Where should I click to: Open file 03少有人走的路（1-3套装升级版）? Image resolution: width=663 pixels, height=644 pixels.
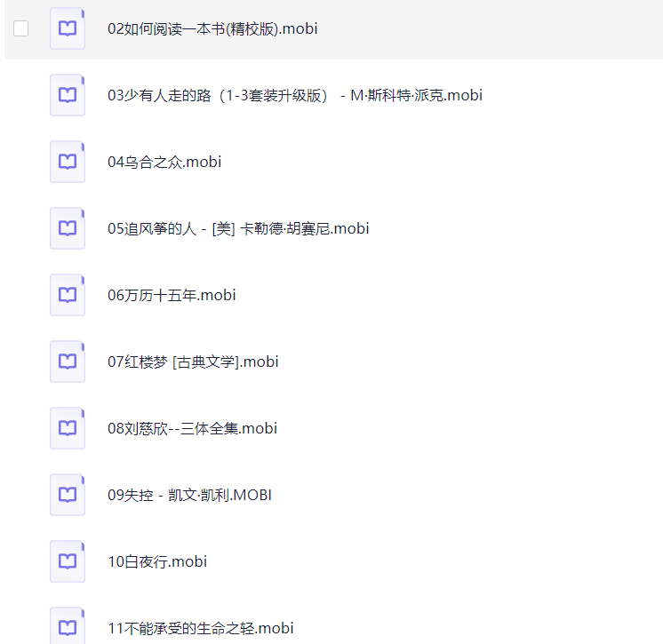(x=295, y=96)
